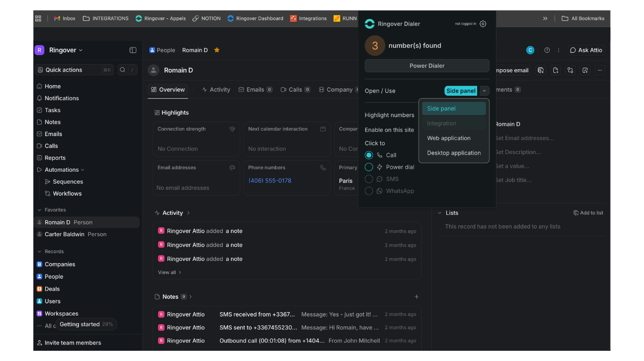Enable WhatsApp click-to option

click(x=369, y=191)
